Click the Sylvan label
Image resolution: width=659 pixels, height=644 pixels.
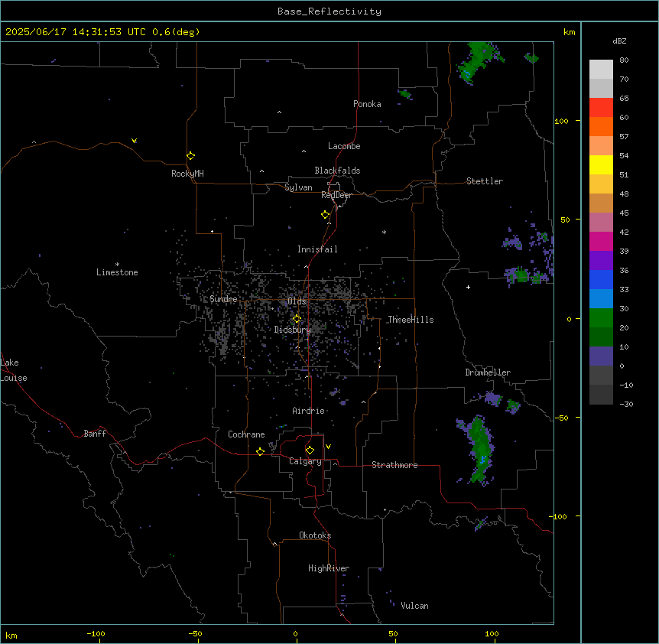click(x=298, y=187)
